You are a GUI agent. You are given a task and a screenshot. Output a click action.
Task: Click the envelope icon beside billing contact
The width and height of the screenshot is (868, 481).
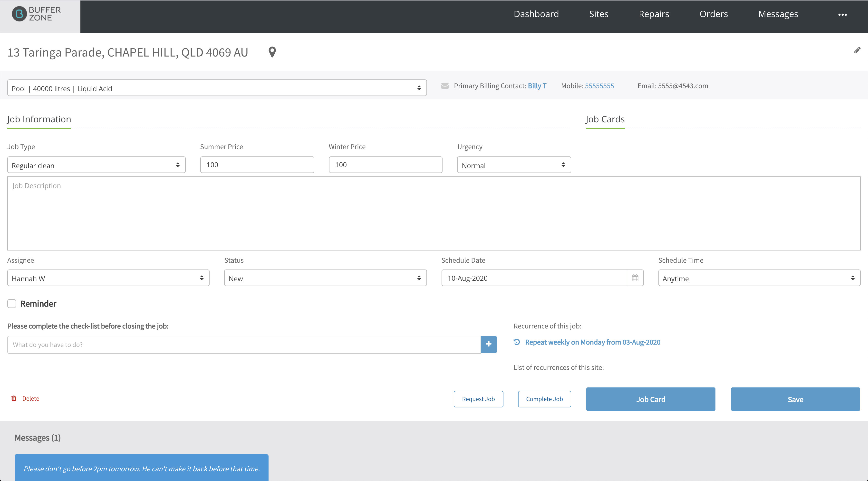pyautogui.click(x=445, y=86)
